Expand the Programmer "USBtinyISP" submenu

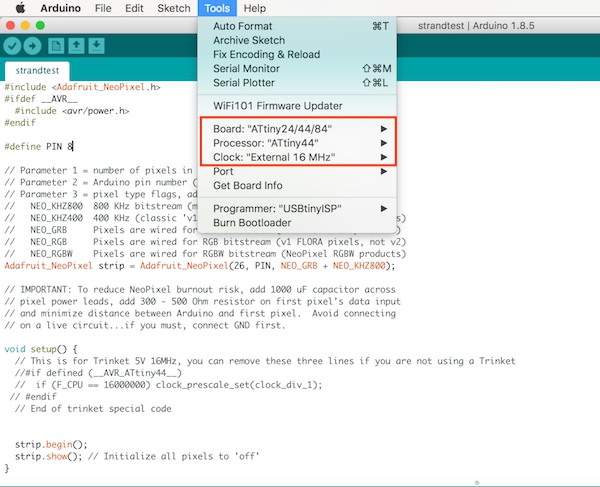point(297,208)
